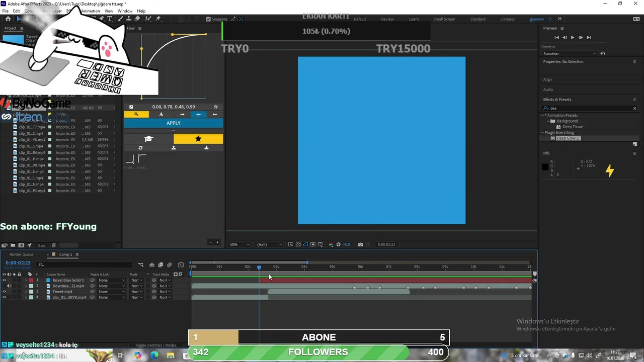Switch to the Render Queue tab
The height and width of the screenshot is (362, 644).
click(x=21, y=254)
